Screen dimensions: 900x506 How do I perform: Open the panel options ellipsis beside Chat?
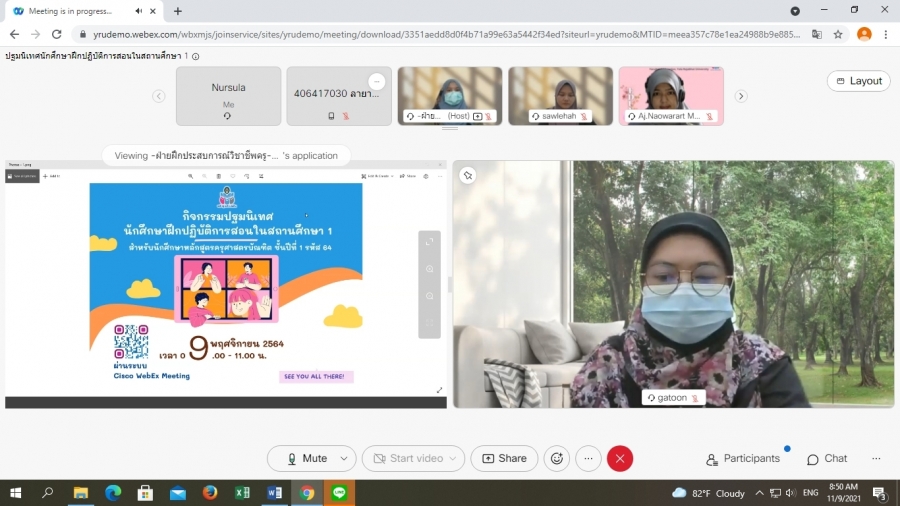[x=876, y=458]
